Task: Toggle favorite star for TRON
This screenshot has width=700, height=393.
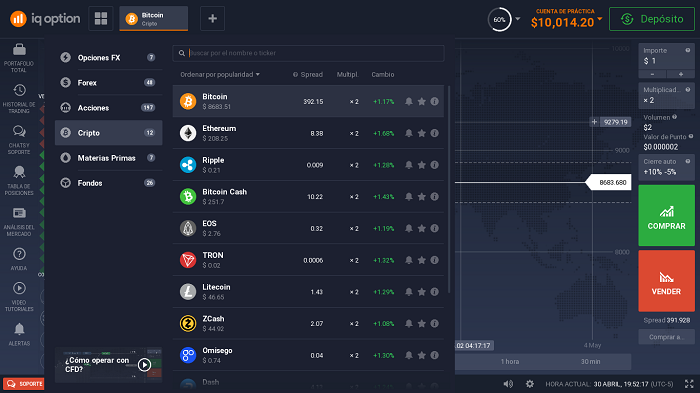Action: pyautogui.click(x=421, y=260)
